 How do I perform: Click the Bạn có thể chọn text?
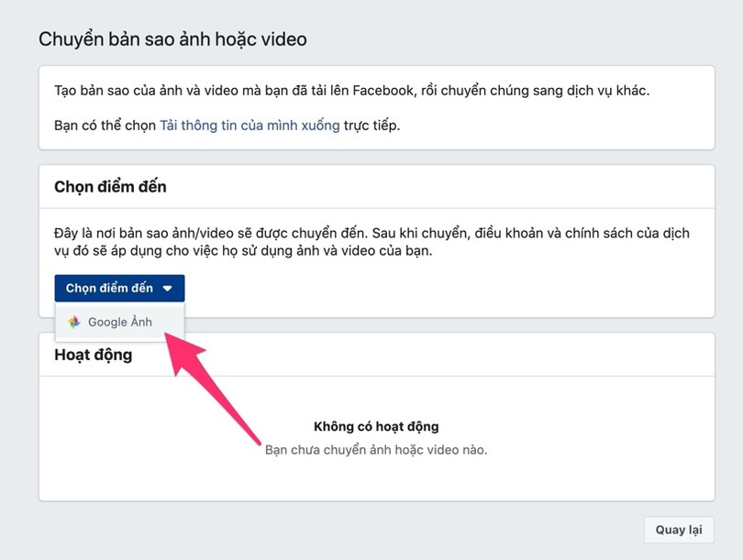tap(105, 125)
